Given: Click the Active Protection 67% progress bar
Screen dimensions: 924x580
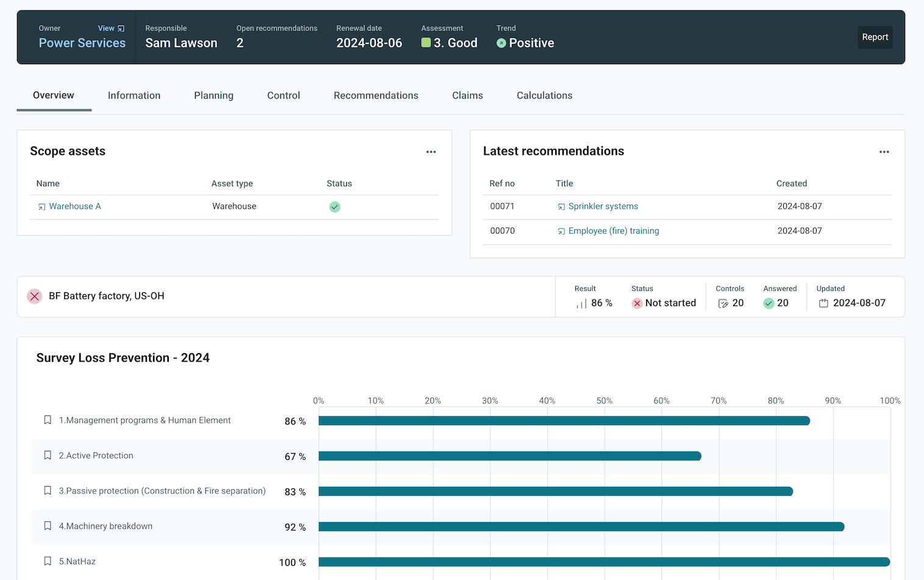Looking at the screenshot, I should pos(510,456).
